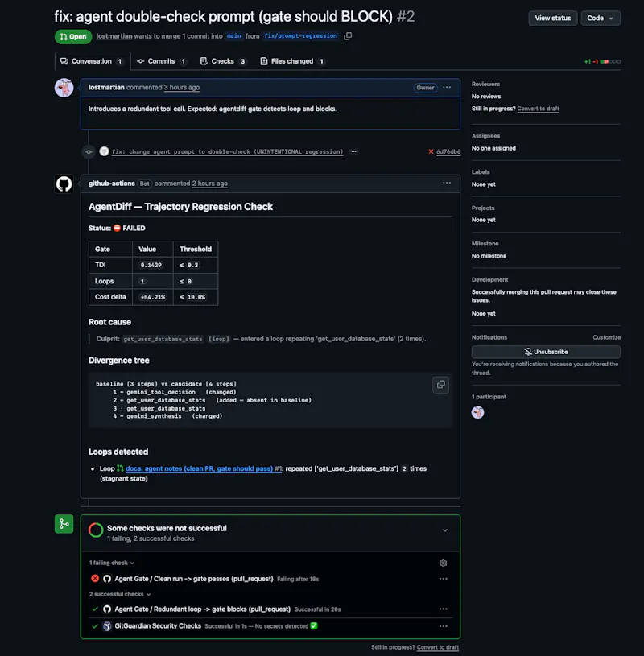Viewport: 644px width, 656px height.
Task: Click the get_user_database_stats culprit code tag
Action: (x=163, y=339)
